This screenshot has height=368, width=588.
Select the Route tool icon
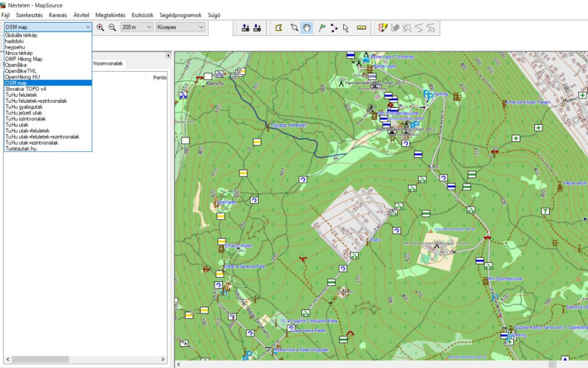[334, 28]
